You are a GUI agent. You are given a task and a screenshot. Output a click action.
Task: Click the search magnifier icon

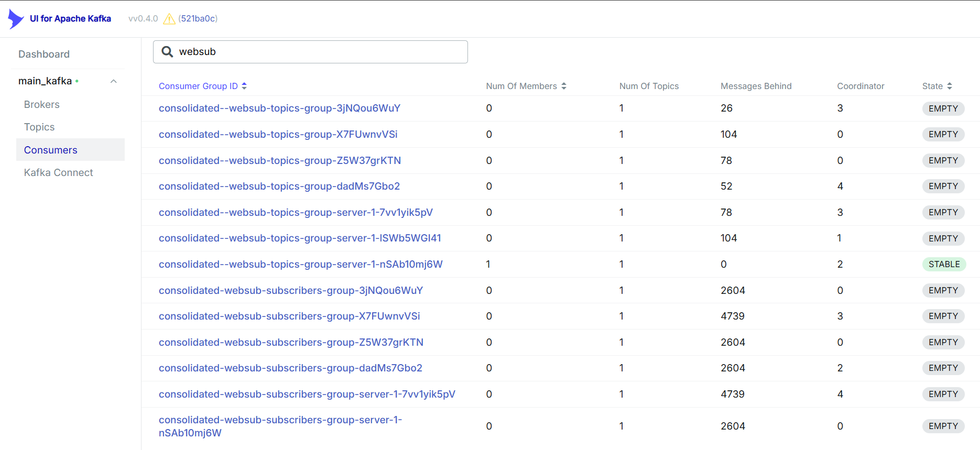pyautogui.click(x=167, y=51)
